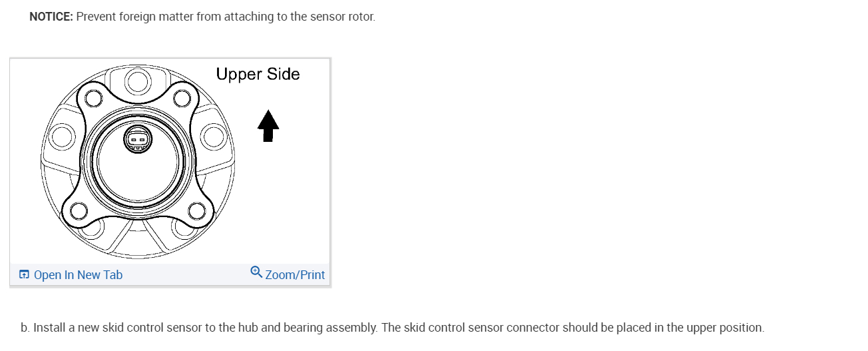The height and width of the screenshot is (351, 868).
Task: Click the Zoom/Print magnifier icon
Action: 256,272
